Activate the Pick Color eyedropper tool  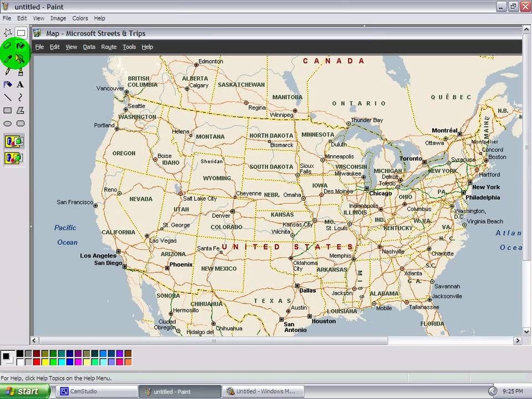tap(7, 58)
